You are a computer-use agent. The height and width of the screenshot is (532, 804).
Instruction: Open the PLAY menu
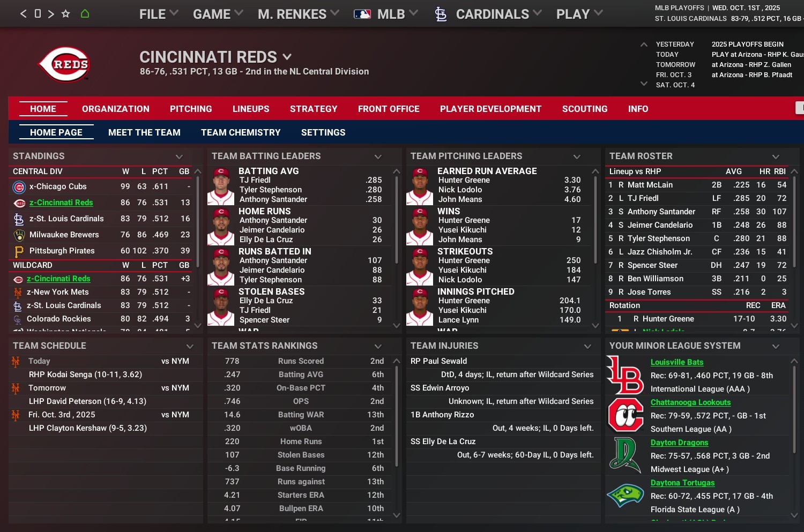[x=579, y=14]
